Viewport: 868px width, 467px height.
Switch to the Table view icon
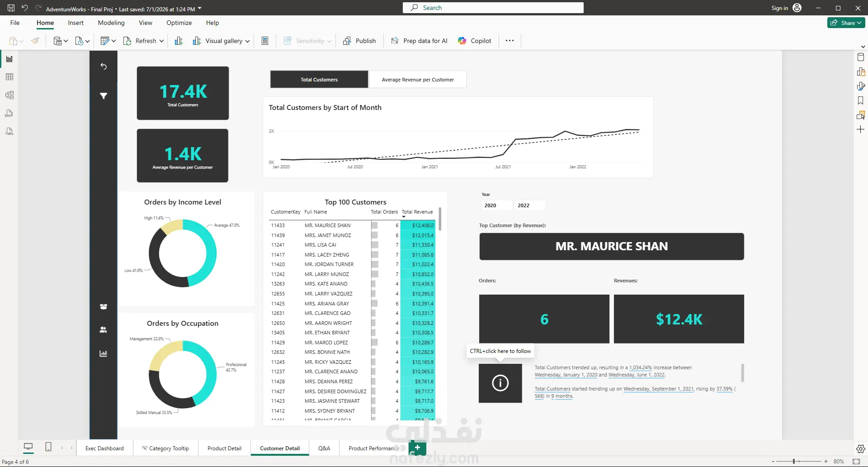pyautogui.click(x=9, y=77)
